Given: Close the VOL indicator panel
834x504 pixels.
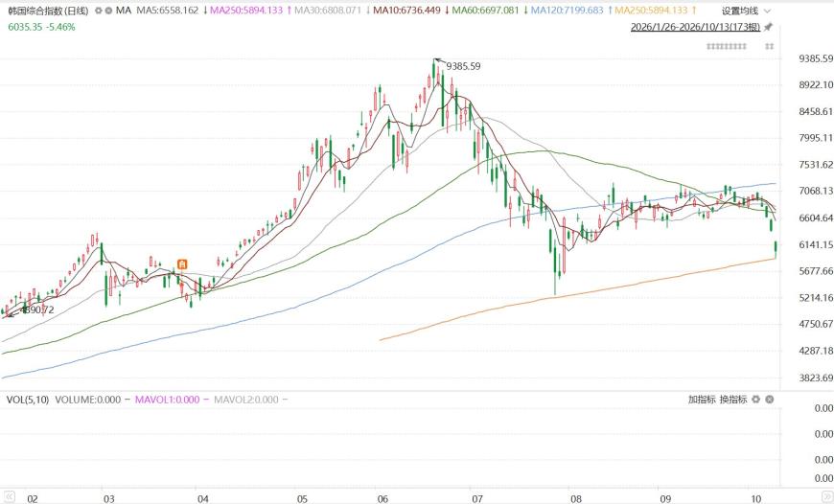Looking at the screenshot, I should coord(769,400).
